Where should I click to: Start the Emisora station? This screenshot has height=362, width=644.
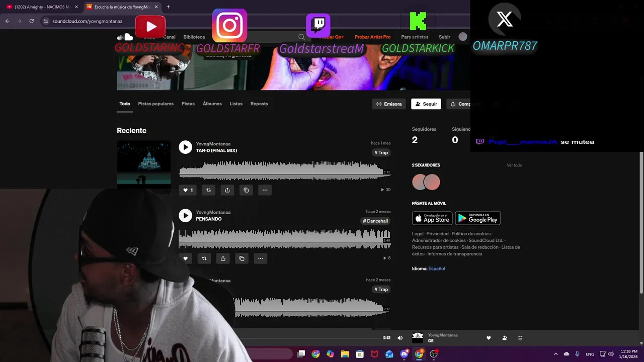coord(389,104)
